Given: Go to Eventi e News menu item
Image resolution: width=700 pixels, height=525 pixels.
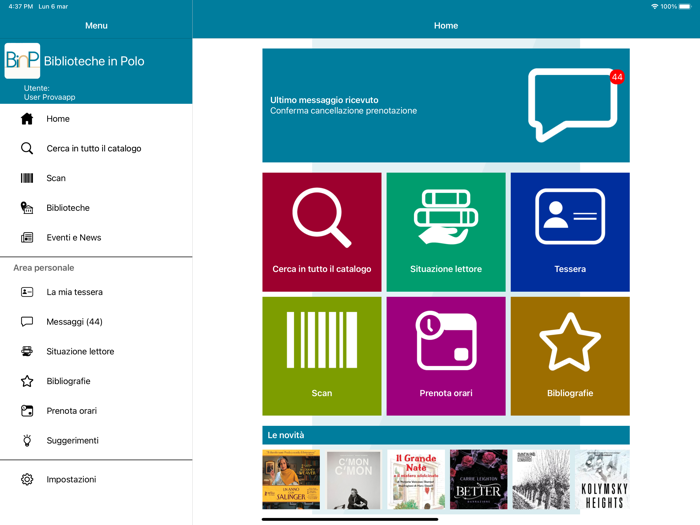Looking at the screenshot, I should tap(96, 238).
